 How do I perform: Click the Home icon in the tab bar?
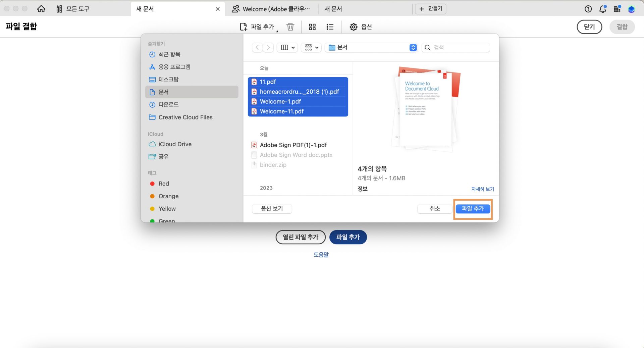41,9
